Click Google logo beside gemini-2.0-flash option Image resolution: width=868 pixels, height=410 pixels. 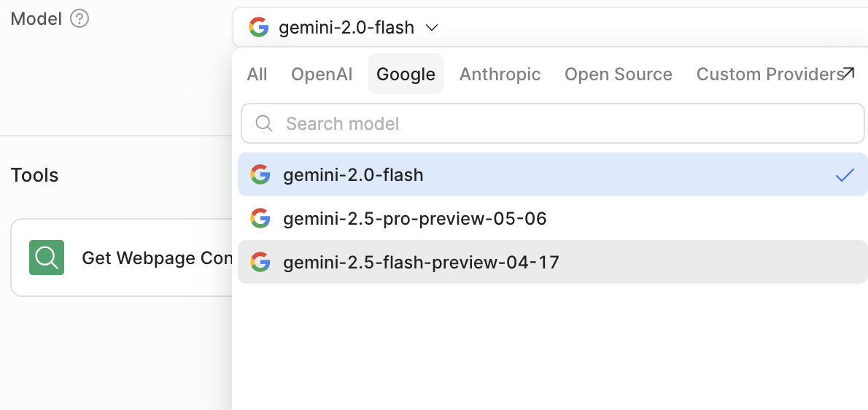[260, 174]
